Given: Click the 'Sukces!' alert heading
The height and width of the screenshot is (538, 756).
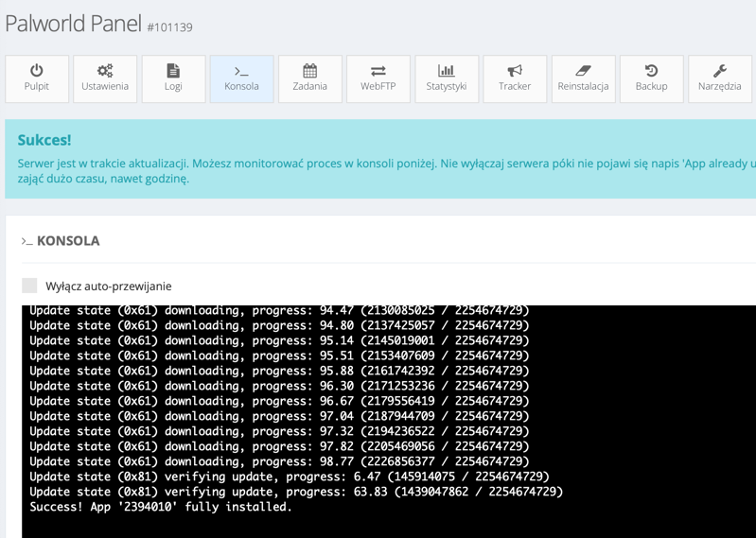Looking at the screenshot, I should [44, 140].
